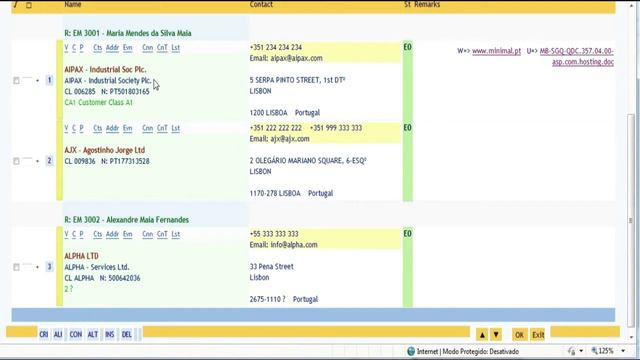Select AJX - Agostinho Jorge Ltd name
This screenshot has height=360, width=640.
[x=104, y=150]
